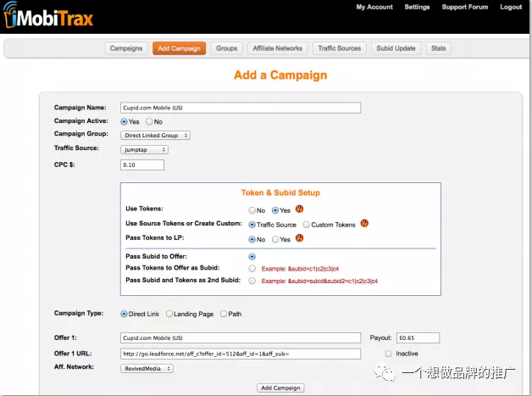Focus the Payout field
This screenshot has width=532, height=396.
(418, 338)
